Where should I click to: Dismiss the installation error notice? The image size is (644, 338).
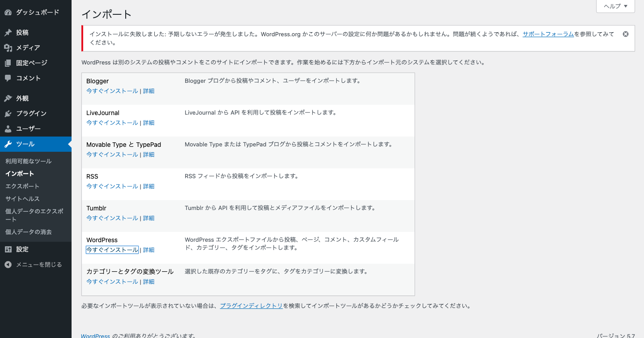626,34
